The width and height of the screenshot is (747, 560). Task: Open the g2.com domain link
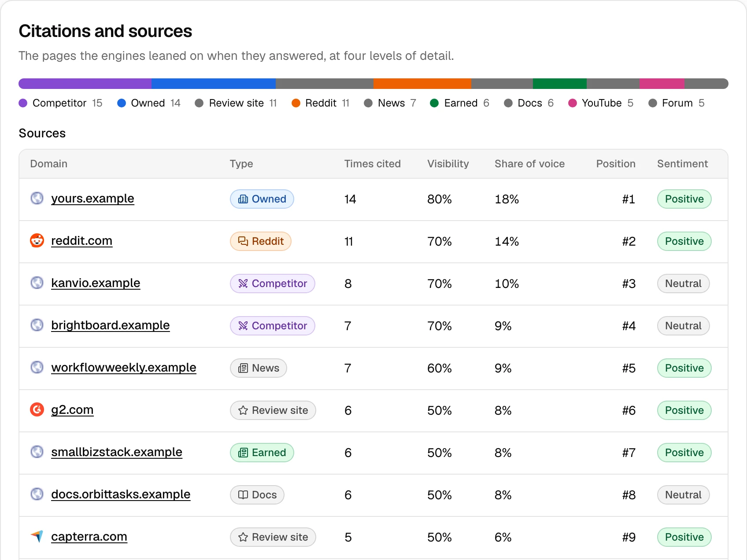[72, 410]
